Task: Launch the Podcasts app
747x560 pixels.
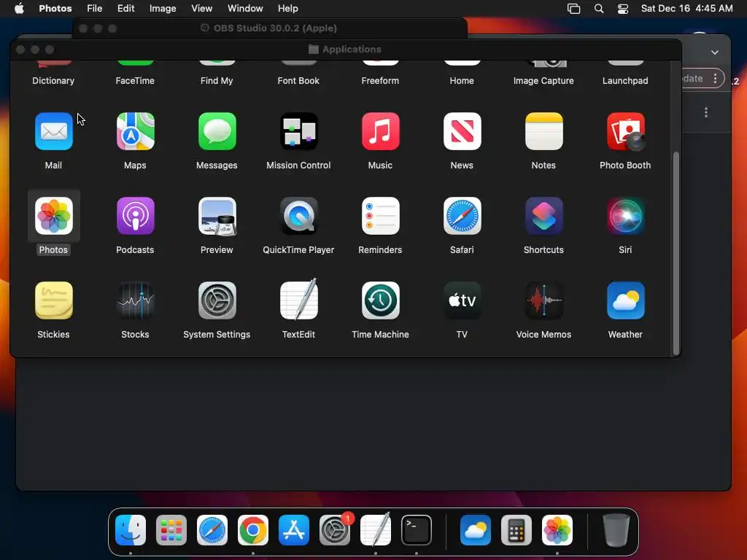Action: pos(135,216)
